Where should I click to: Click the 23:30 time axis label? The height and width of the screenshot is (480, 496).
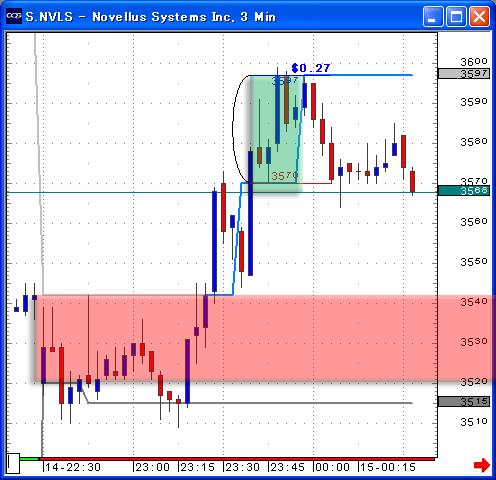tap(242, 467)
